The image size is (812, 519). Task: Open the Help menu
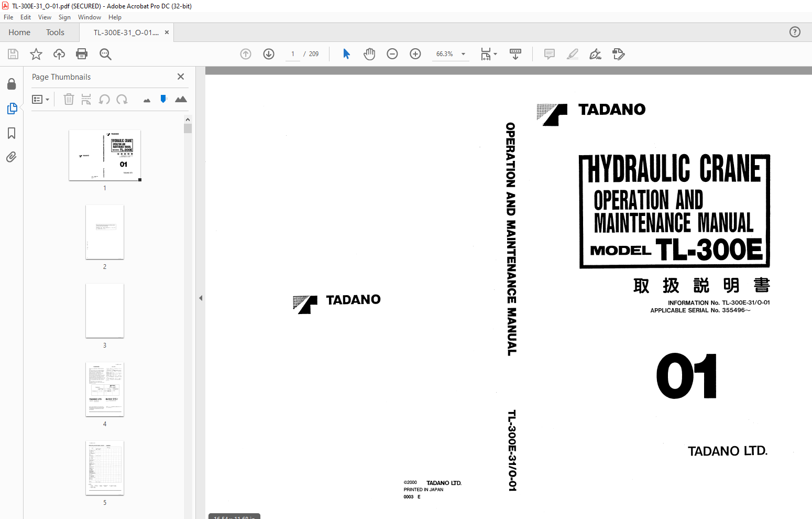tap(115, 17)
